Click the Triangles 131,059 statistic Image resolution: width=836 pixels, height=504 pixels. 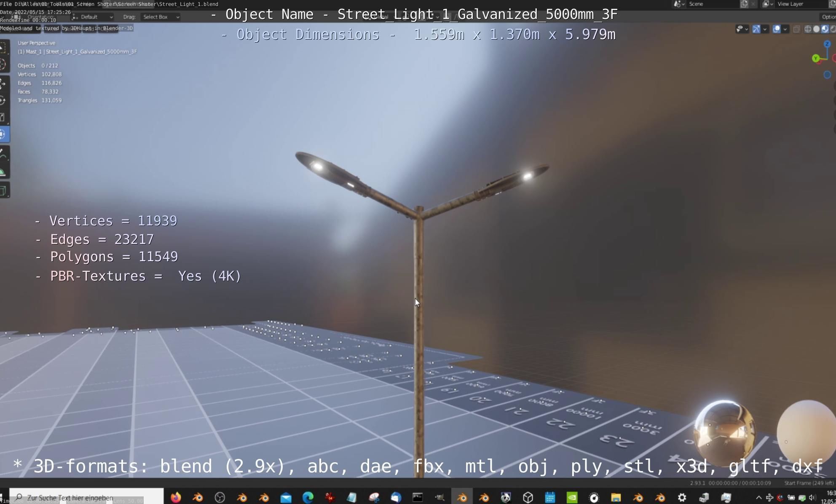[x=40, y=100]
